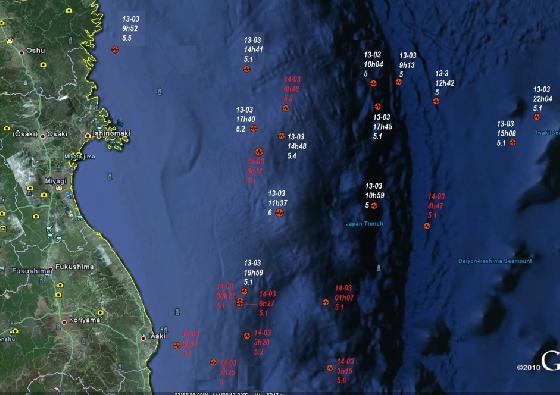Select the '13-03 22h04' annotation text
The height and width of the screenshot is (395, 560).
point(542,94)
